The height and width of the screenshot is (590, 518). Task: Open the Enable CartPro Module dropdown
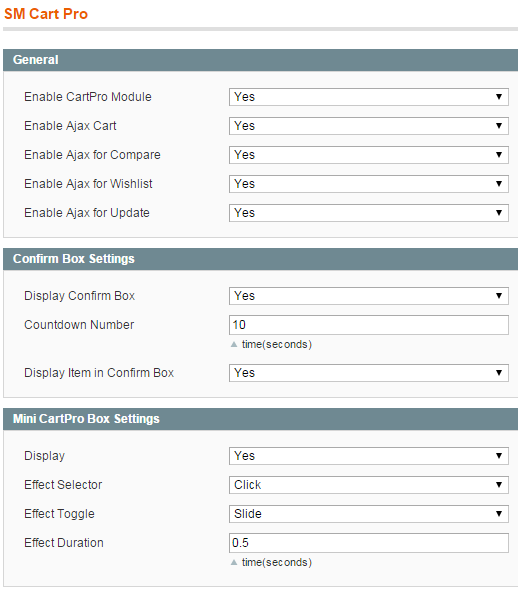point(369,97)
